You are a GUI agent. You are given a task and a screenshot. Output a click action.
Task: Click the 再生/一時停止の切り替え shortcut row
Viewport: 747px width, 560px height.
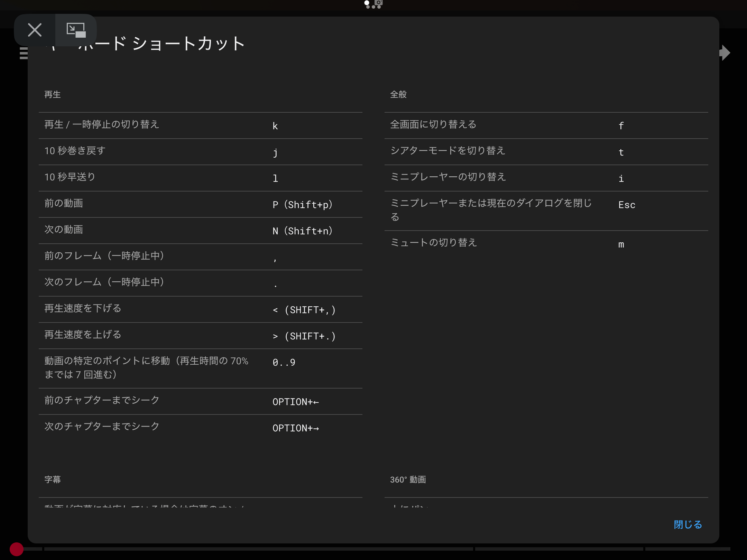[200, 125]
